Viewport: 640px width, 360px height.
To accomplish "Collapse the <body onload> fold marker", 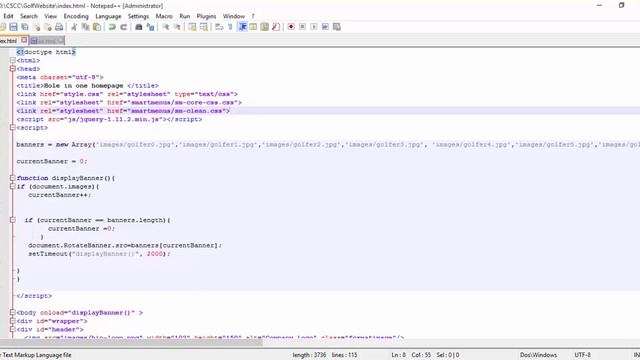I will coord(13,312).
